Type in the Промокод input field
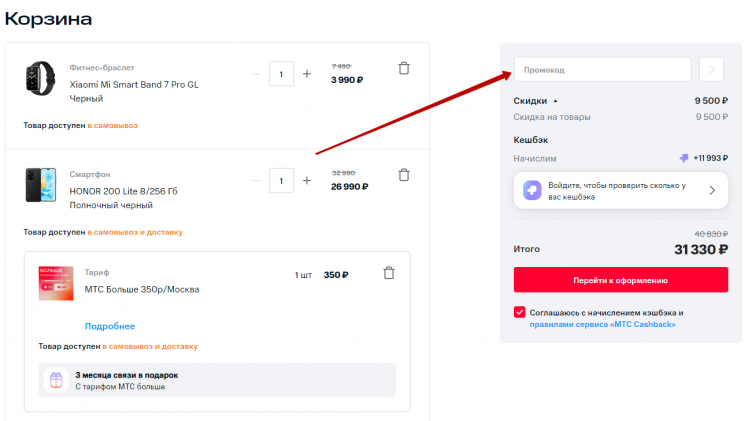This screenshot has height=421, width=752. [x=602, y=69]
